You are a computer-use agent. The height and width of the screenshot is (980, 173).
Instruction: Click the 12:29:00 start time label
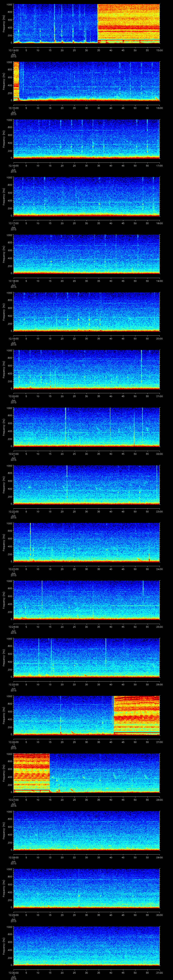(x=14, y=915)
